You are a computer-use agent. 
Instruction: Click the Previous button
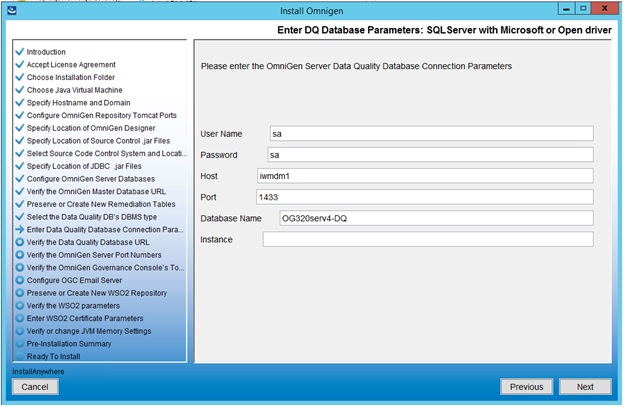(x=526, y=386)
